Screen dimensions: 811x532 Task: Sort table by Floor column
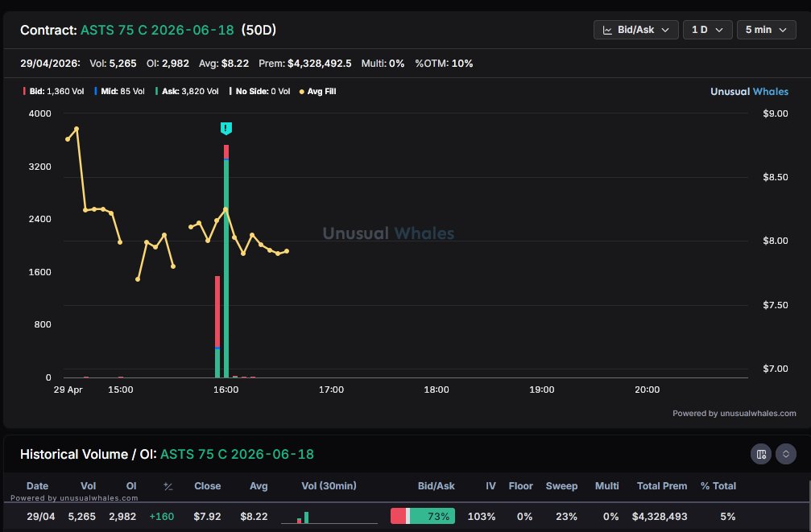pos(520,486)
